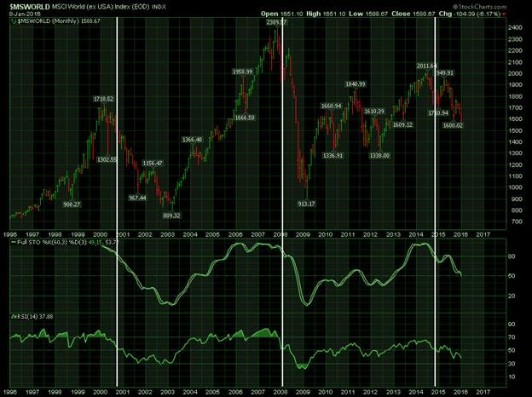Click the 2011.64 high price label
Screen dimensions: 532x397
426,66
